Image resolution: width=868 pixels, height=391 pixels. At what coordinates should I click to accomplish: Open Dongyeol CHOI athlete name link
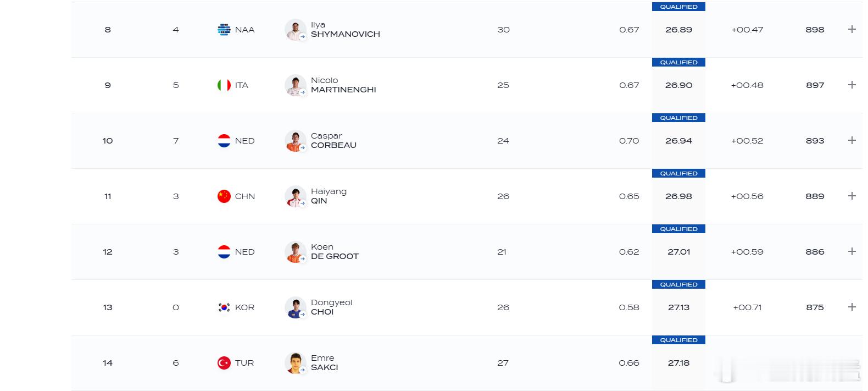pyautogui.click(x=331, y=307)
